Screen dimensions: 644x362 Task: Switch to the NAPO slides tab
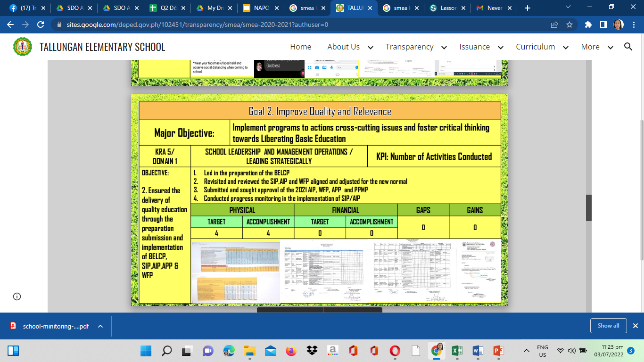[x=260, y=8]
